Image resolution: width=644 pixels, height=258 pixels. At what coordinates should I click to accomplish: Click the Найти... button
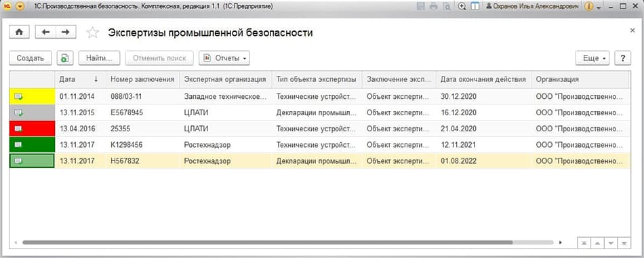click(x=99, y=58)
